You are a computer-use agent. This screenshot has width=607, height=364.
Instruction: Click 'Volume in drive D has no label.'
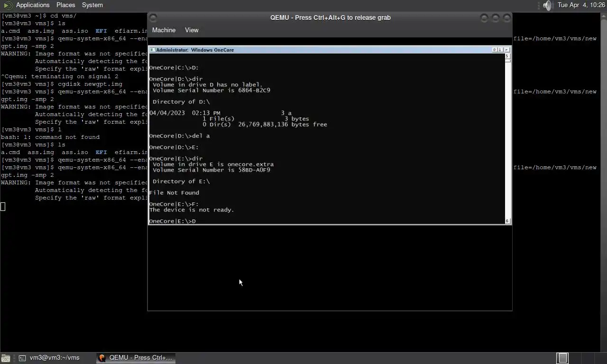[x=207, y=84]
